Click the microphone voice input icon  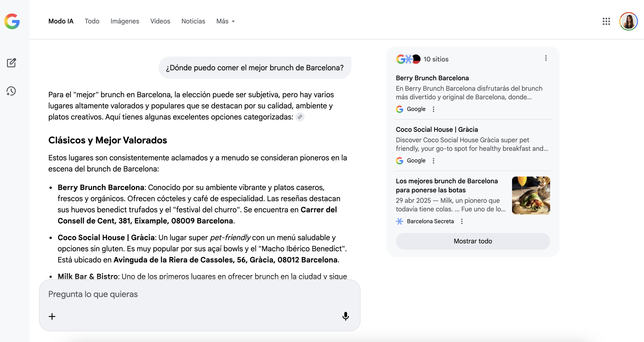(345, 316)
